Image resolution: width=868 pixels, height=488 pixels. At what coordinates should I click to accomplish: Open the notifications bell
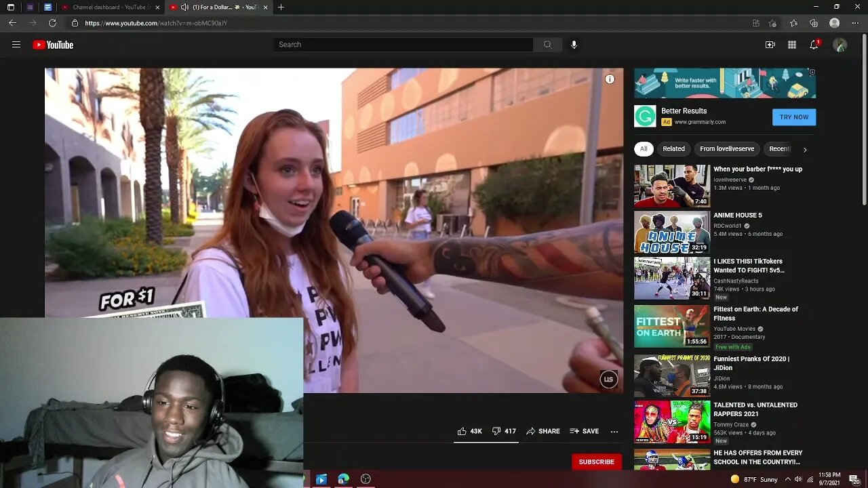pos(814,45)
